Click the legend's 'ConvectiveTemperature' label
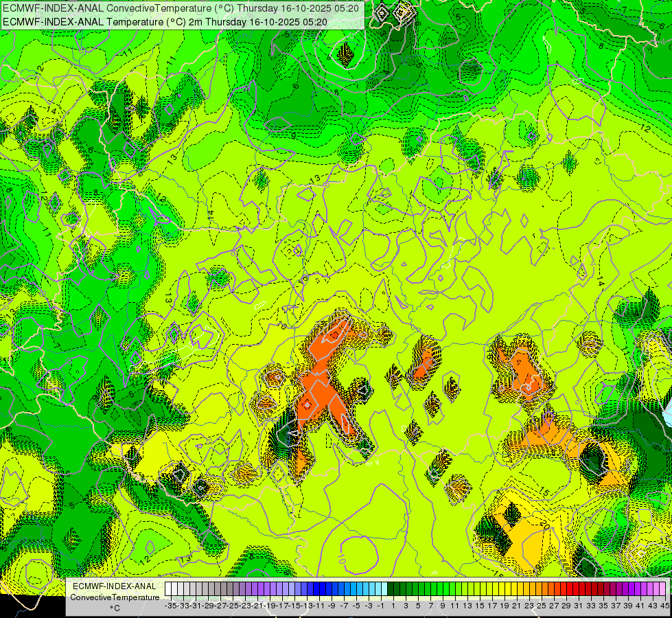Image resolution: width=672 pixels, height=618 pixels. (x=115, y=597)
